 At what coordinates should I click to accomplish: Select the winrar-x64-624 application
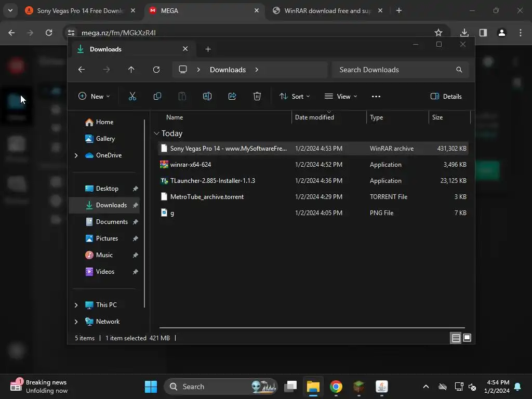[313, 165]
